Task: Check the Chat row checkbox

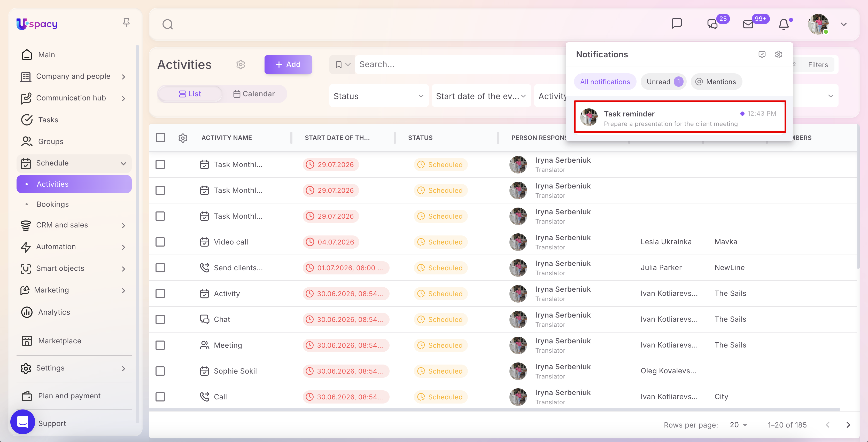Action: tap(160, 319)
